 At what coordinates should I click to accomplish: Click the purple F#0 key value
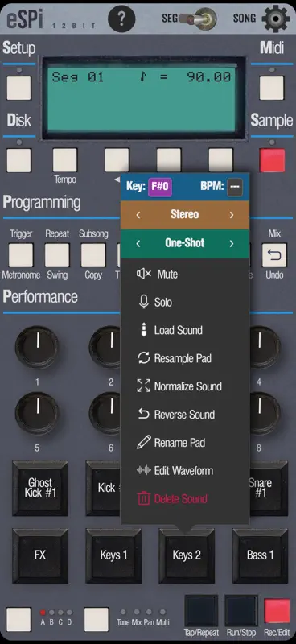point(160,187)
